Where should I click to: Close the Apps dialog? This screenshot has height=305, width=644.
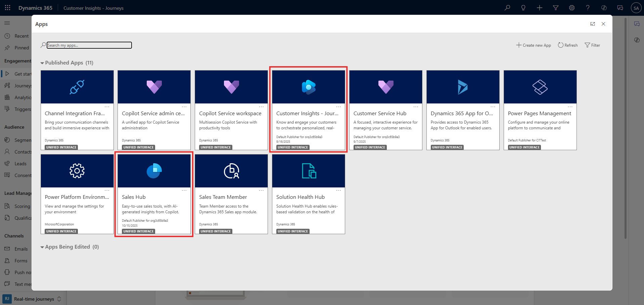pos(603,24)
